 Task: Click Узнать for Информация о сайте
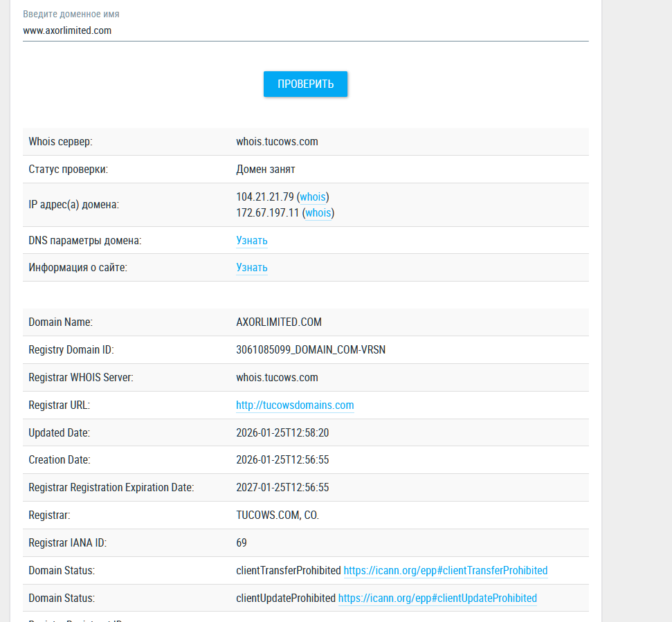point(251,268)
